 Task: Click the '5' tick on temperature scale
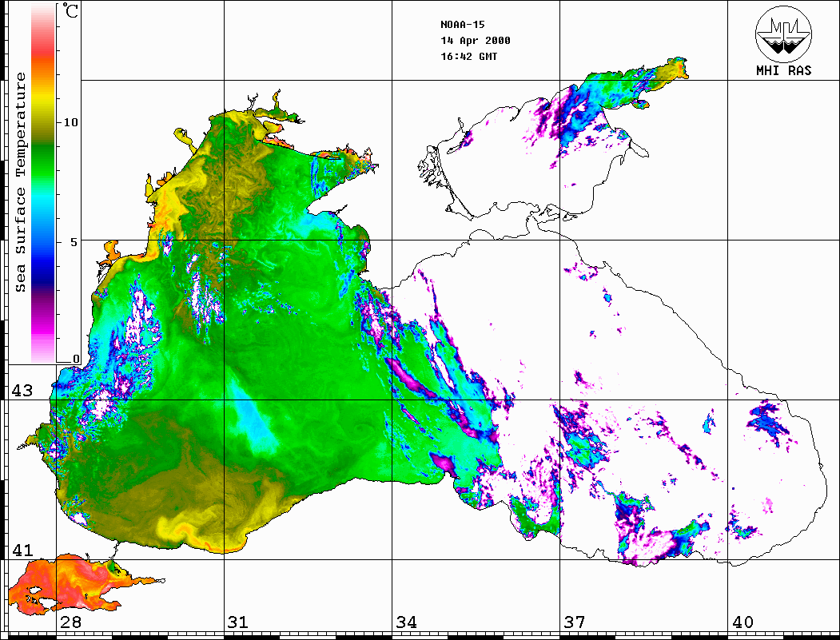(74, 242)
